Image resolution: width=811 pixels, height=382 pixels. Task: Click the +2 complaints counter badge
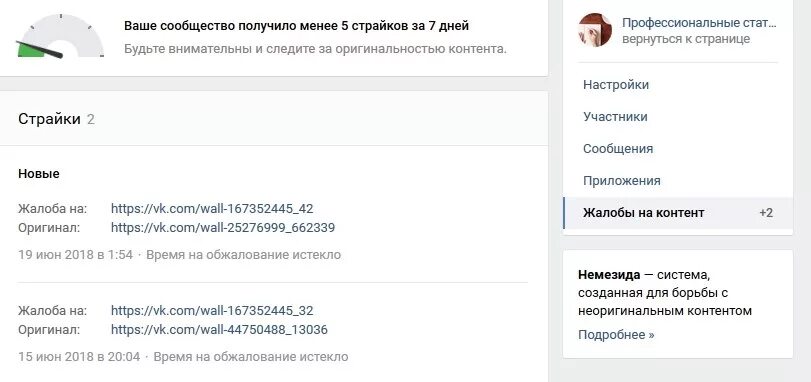click(x=766, y=213)
